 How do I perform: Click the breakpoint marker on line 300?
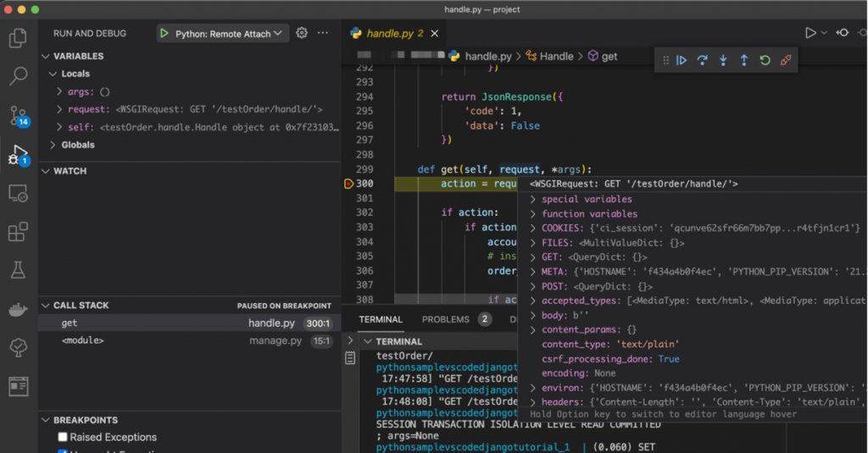348,184
